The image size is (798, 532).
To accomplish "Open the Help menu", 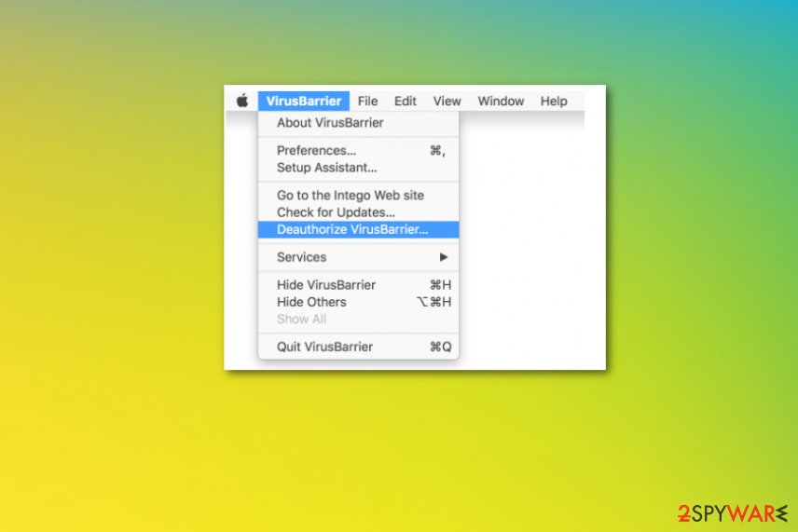I will (554, 102).
